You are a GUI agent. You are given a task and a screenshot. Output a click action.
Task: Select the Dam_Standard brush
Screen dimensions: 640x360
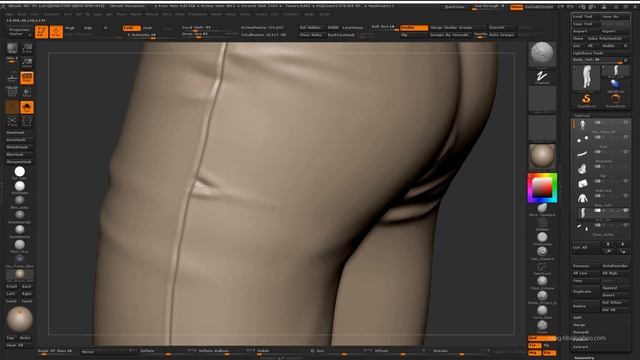(x=542, y=253)
